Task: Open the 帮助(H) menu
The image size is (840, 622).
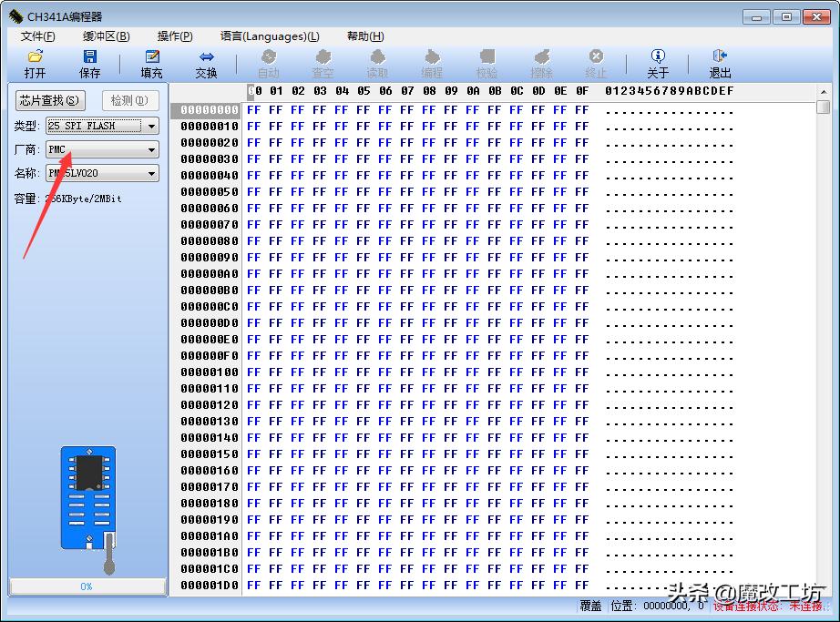Action: pos(365,36)
